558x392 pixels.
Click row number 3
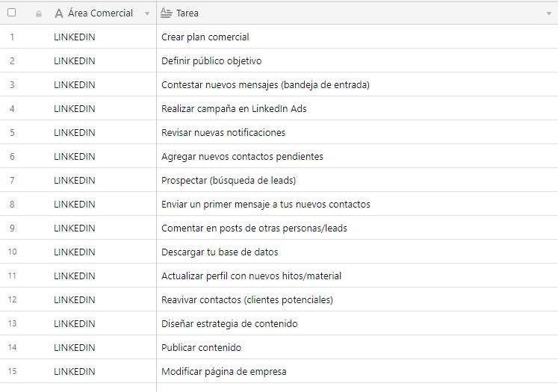click(12, 84)
